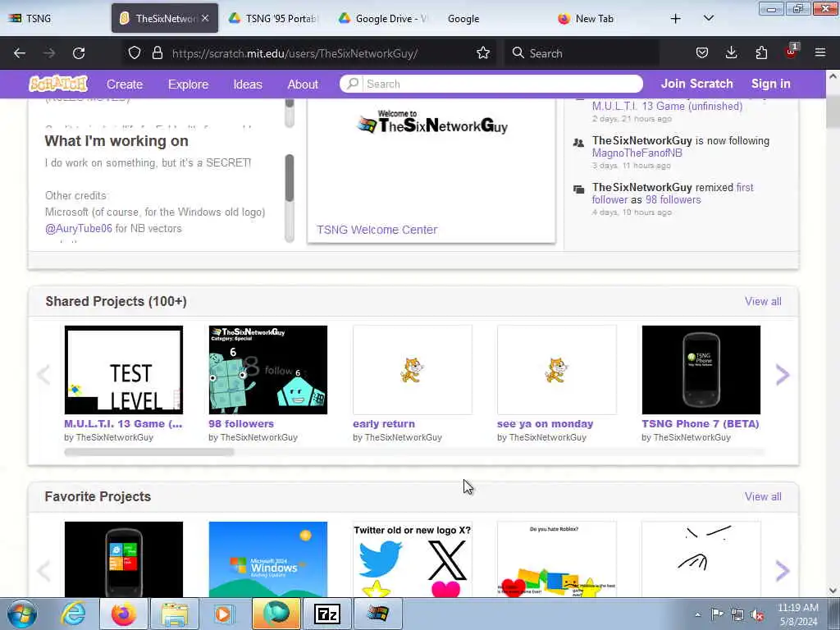Screen dimensions: 840x630
Task: Click the shield tracking protection icon
Action: click(x=135, y=52)
